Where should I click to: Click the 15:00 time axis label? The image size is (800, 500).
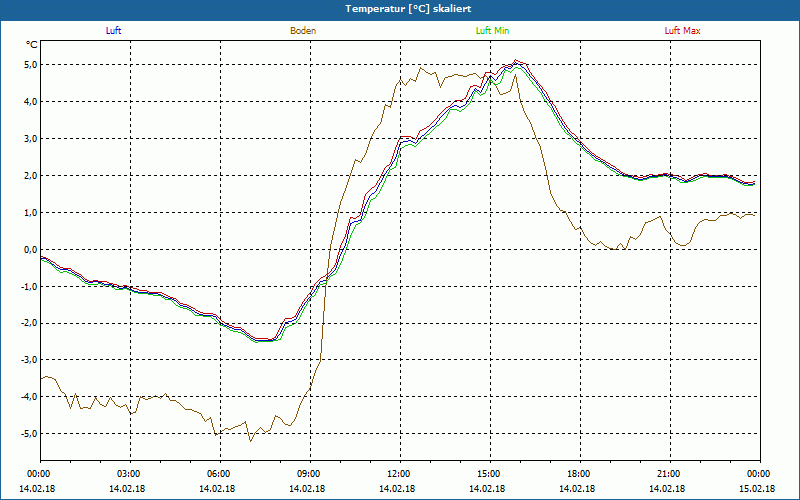(490, 474)
